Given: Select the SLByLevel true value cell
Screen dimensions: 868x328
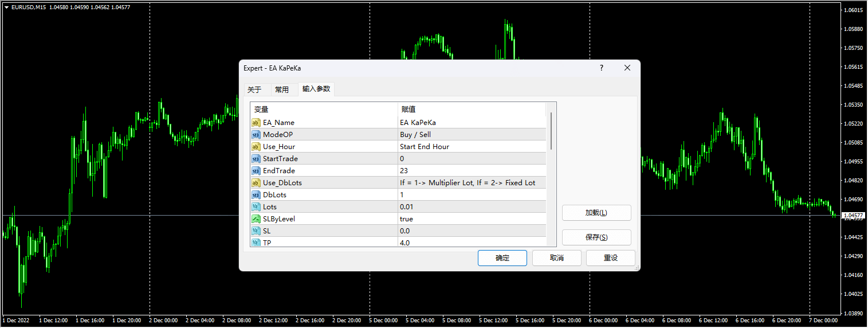Looking at the screenshot, I should 472,219.
